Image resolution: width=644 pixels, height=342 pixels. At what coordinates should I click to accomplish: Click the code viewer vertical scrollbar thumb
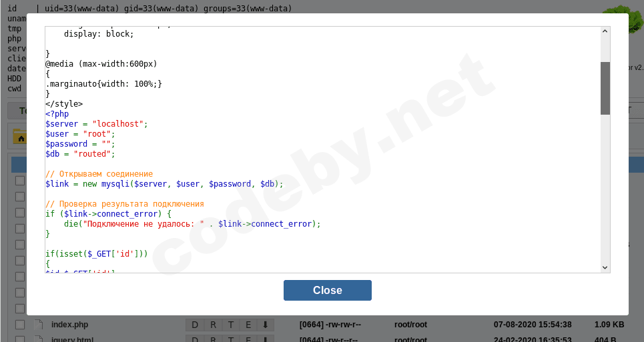tap(605, 88)
